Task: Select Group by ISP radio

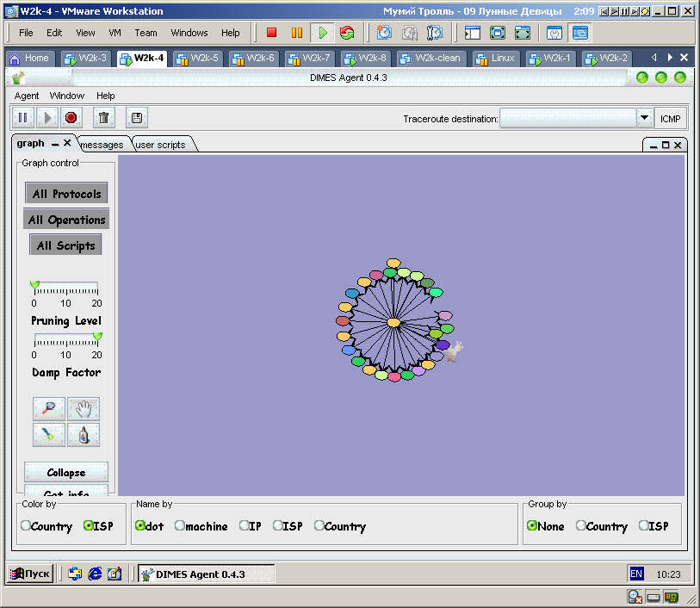Action: click(654, 526)
